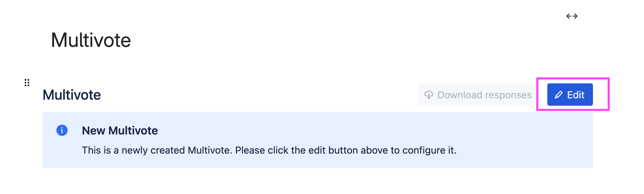Viewport: 644px width, 194px height.
Task: Click the pencil icon on the Edit button
Action: [559, 95]
